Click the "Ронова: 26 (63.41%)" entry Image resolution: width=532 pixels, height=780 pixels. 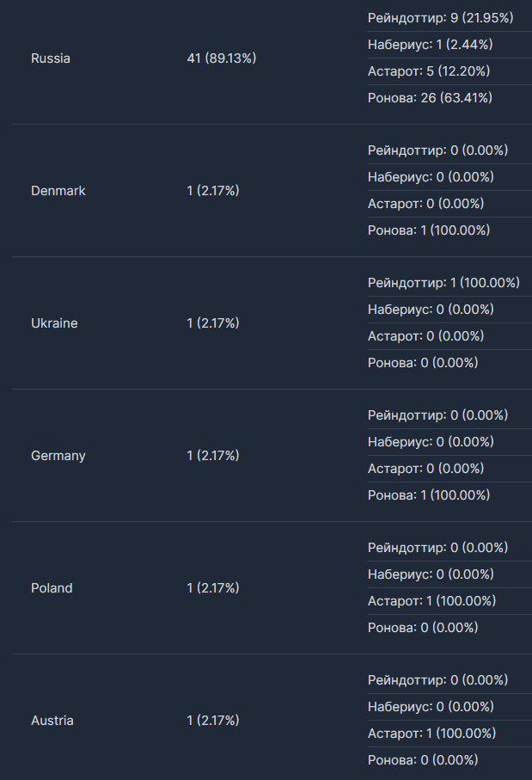point(430,98)
